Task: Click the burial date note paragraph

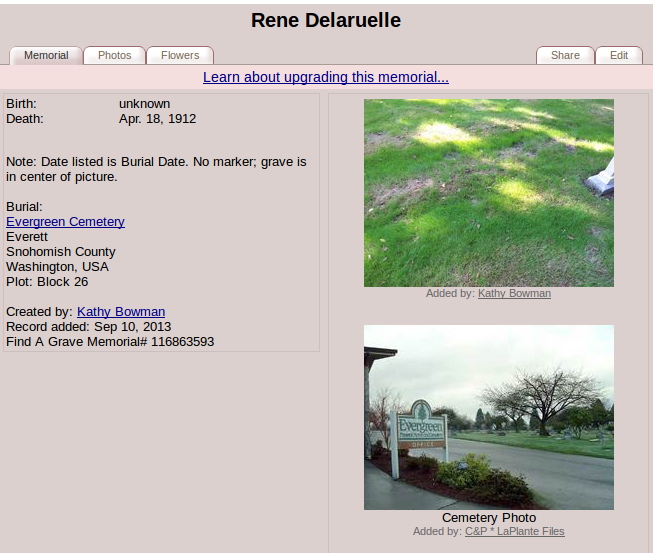Action: (x=156, y=169)
